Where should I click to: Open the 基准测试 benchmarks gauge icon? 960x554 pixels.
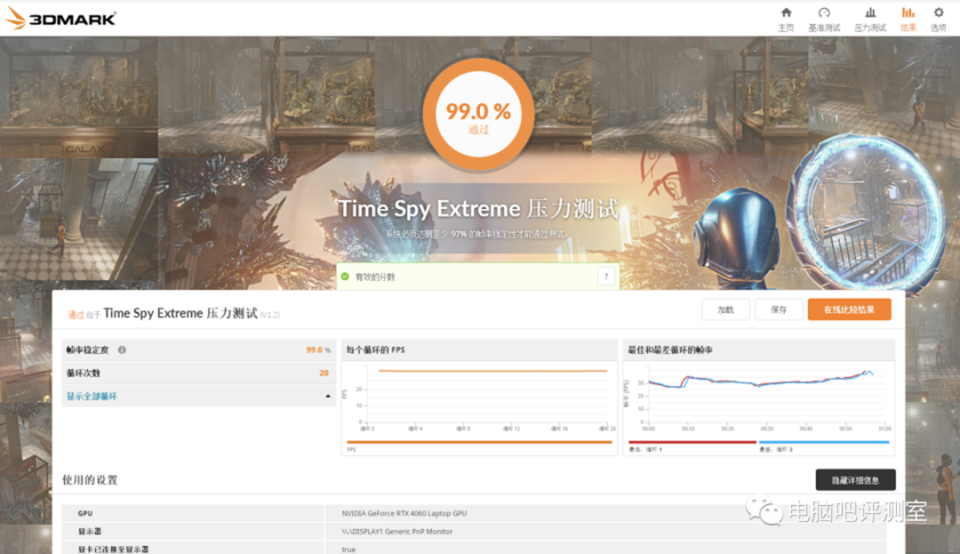(824, 12)
